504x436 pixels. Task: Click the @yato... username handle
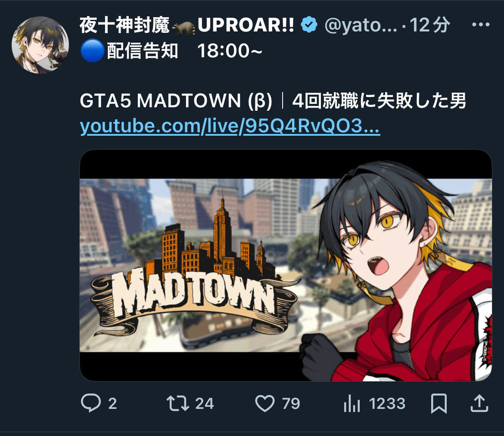[x=361, y=25]
